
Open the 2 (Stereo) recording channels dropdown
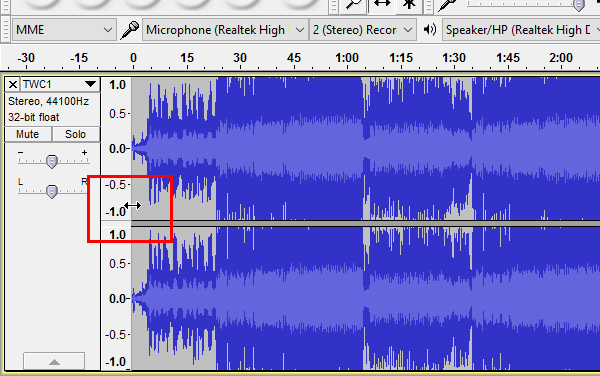tap(363, 30)
